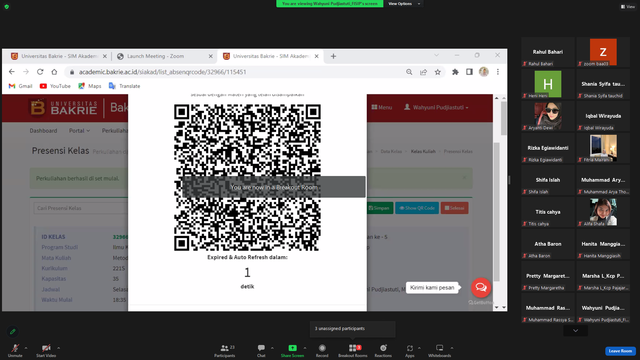Open the Apps panel
The height and width of the screenshot is (360, 640).
pos(410,350)
